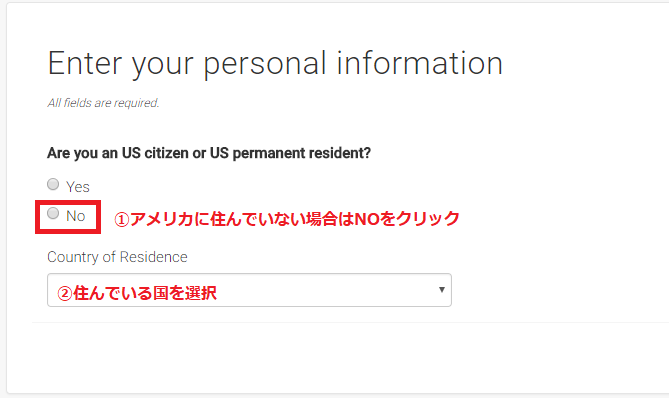Viewport: 669px width, 398px height.
Task: Click the No label text
Action: tap(76, 216)
